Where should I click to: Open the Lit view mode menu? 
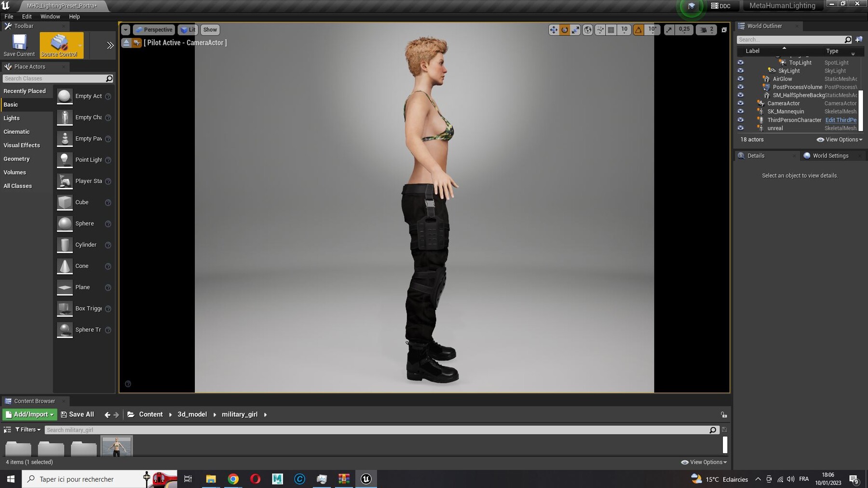[188, 30]
